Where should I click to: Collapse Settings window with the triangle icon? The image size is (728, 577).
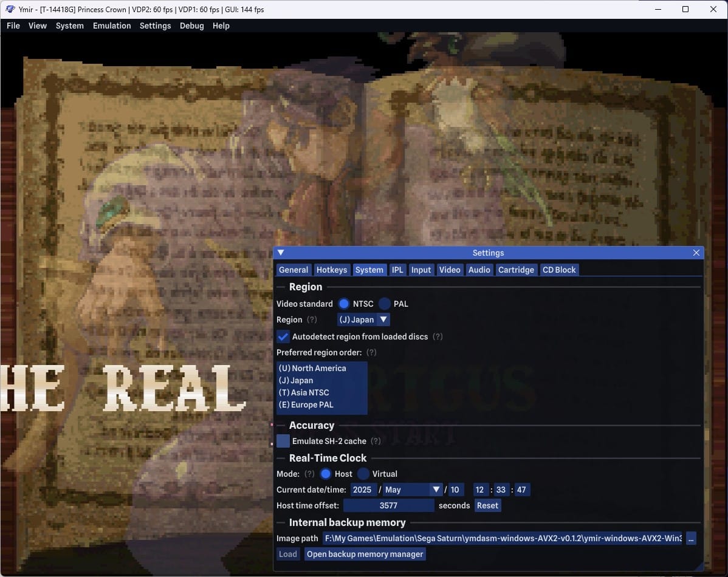(x=281, y=253)
